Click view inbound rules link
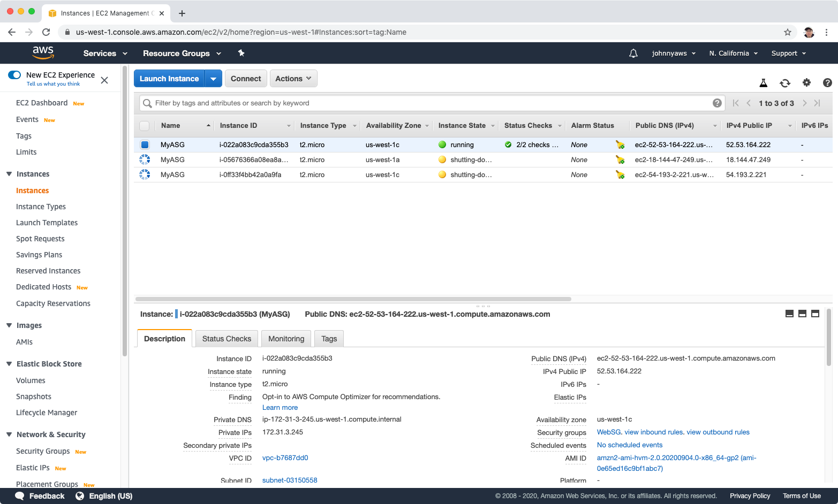This screenshot has height=504, width=838. (x=654, y=432)
